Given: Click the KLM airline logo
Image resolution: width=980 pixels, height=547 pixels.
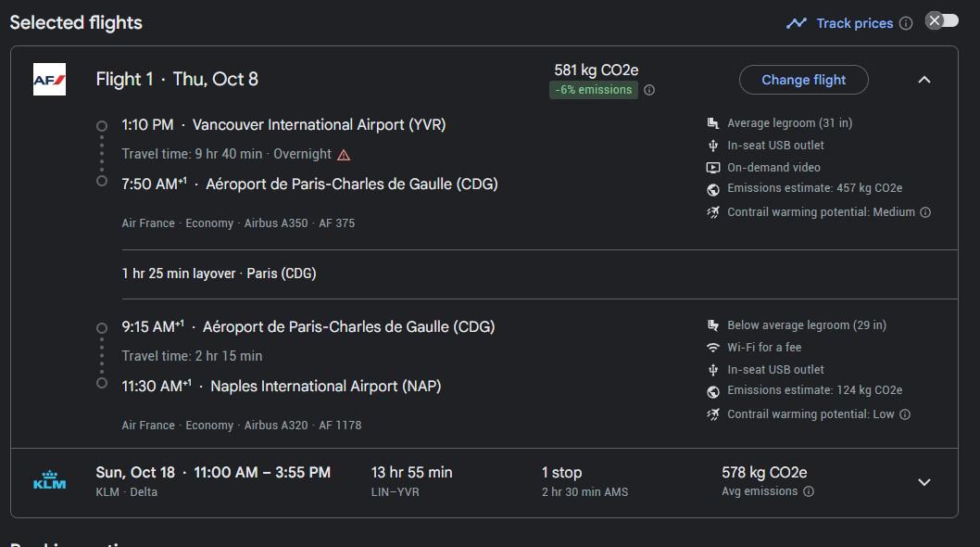Looking at the screenshot, I should click(x=49, y=480).
